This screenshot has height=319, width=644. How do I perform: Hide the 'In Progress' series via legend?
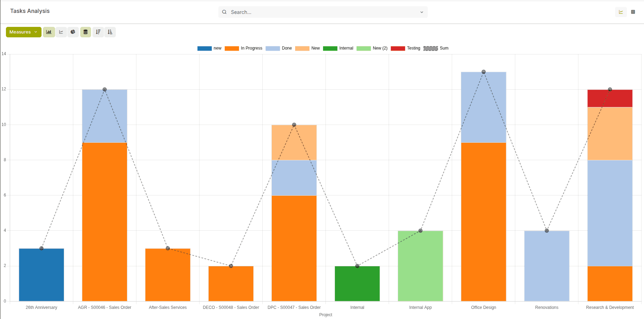pos(251,48)
